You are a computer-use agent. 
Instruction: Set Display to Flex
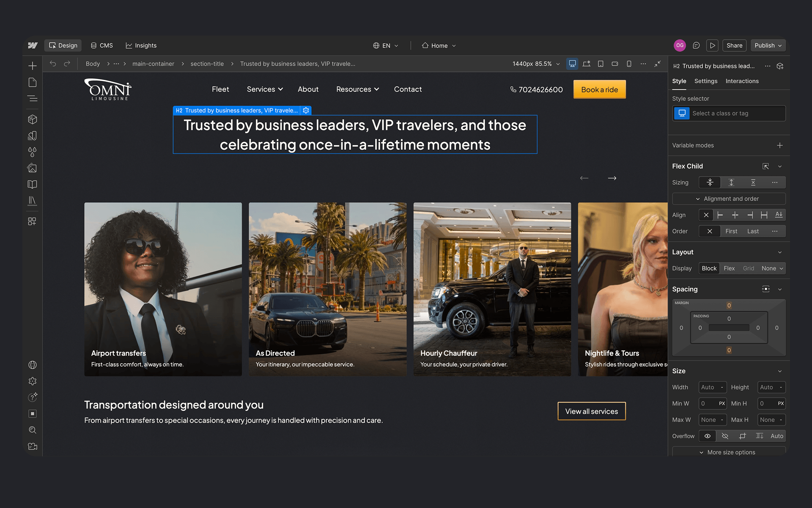(729, 268)
